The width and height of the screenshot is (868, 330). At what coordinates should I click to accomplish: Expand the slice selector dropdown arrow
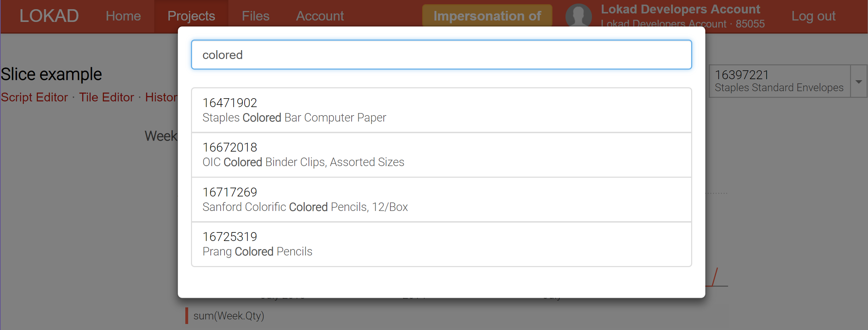point(859,81)
